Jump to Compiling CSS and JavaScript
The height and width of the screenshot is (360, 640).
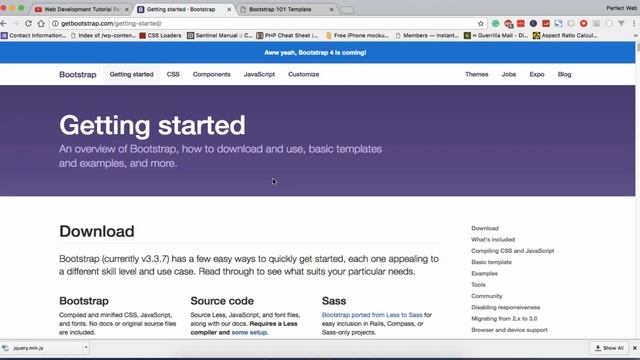pos(513,251)
